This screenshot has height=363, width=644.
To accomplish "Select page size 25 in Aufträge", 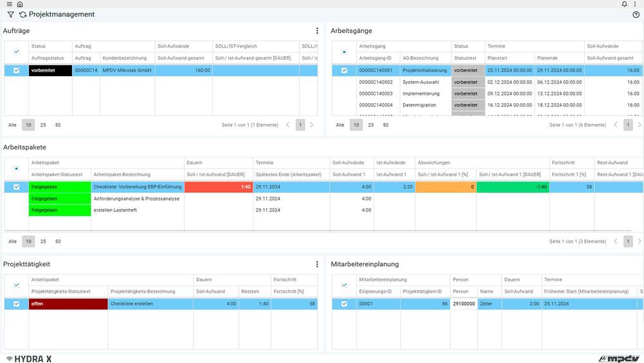I will (x=43, y=125).
